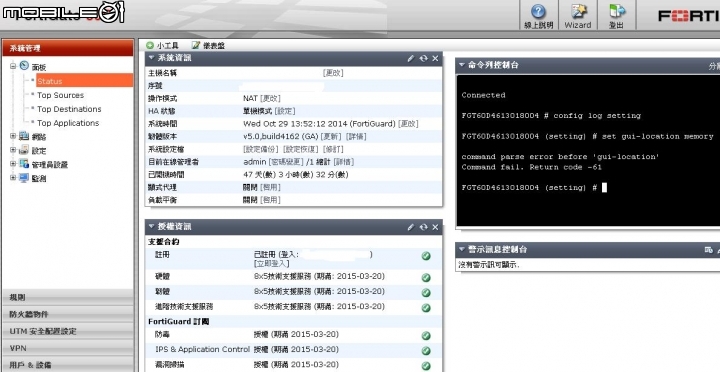Select Top Applications in the tree
Screen dimensions: 720x372
[x=68, y=123]
